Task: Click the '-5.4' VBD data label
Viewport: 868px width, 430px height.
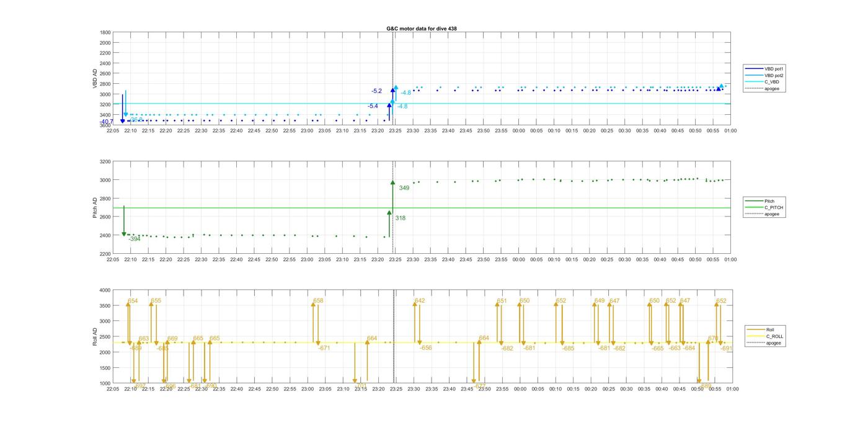Action: click(373, 106)
